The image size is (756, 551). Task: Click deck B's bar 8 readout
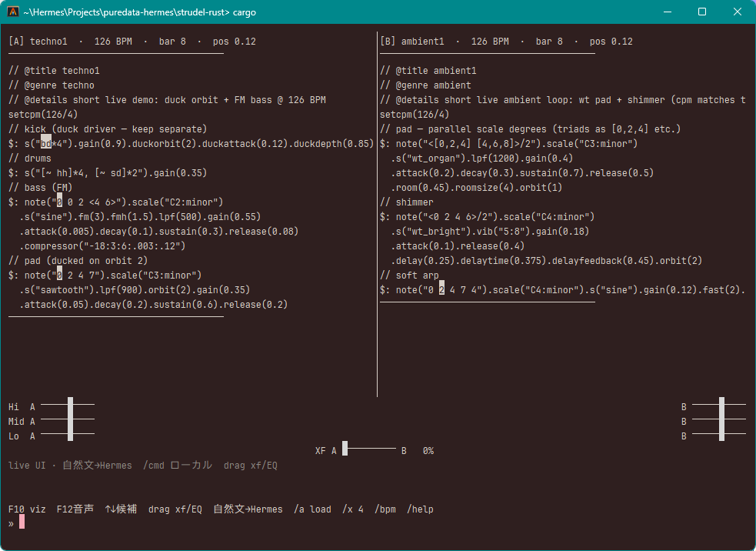[549, 42]
